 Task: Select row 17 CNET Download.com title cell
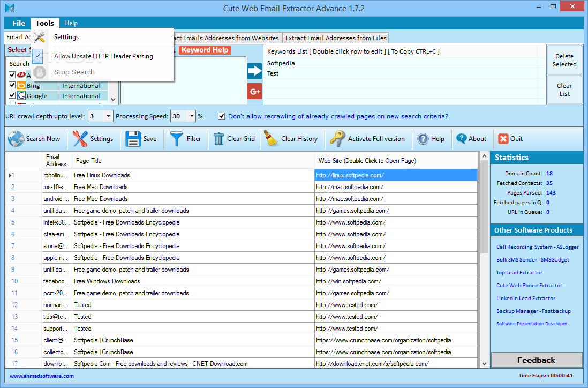click(193, 363)
